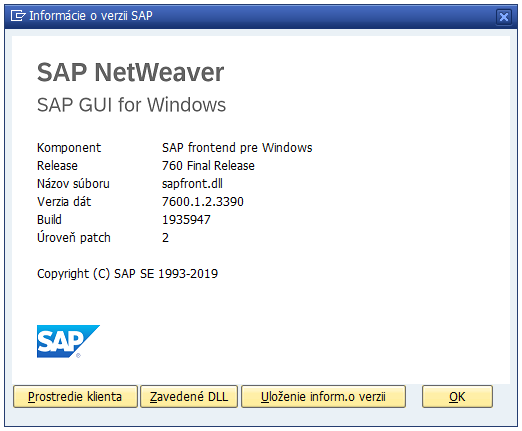Click the SAP logo image

(x=68, y=341)
